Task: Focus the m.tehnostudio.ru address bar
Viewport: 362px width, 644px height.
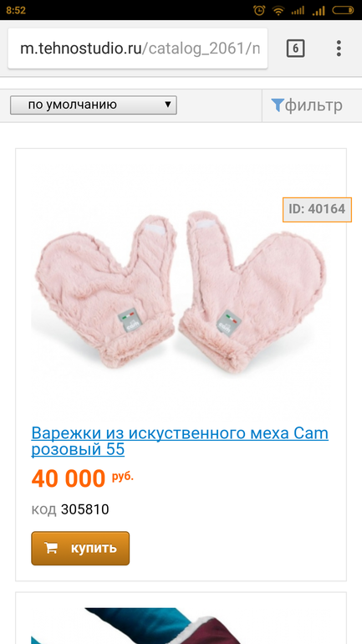Action: [x=138, y=49]
